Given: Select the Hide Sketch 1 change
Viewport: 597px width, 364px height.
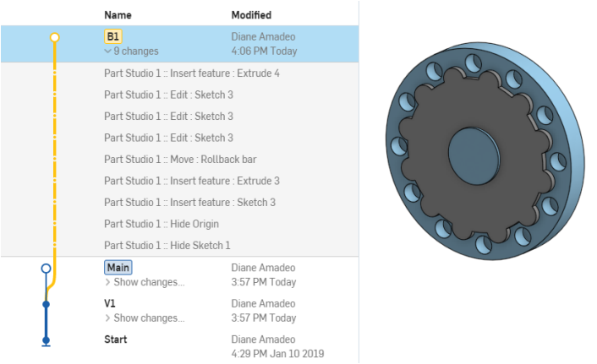Looking at the screenshot, I should coord(167,245).
